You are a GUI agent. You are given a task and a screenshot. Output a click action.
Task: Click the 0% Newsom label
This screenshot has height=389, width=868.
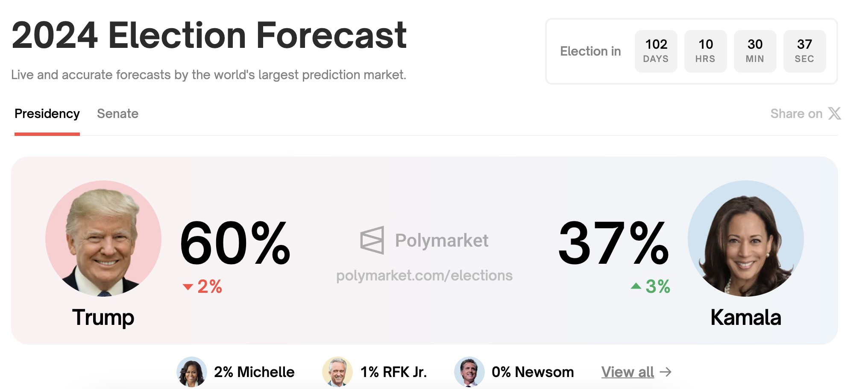(533, 372)
